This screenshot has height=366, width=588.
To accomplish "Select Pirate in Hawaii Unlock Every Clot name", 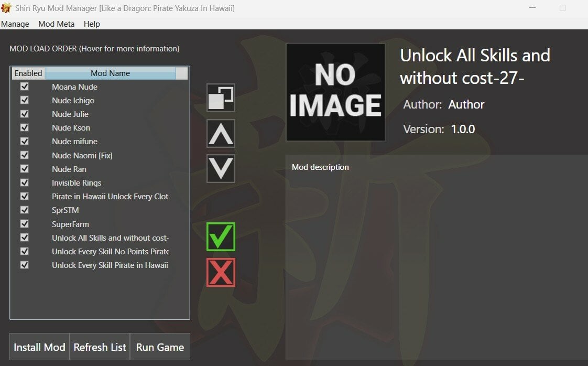I will [x=110, y=197].
